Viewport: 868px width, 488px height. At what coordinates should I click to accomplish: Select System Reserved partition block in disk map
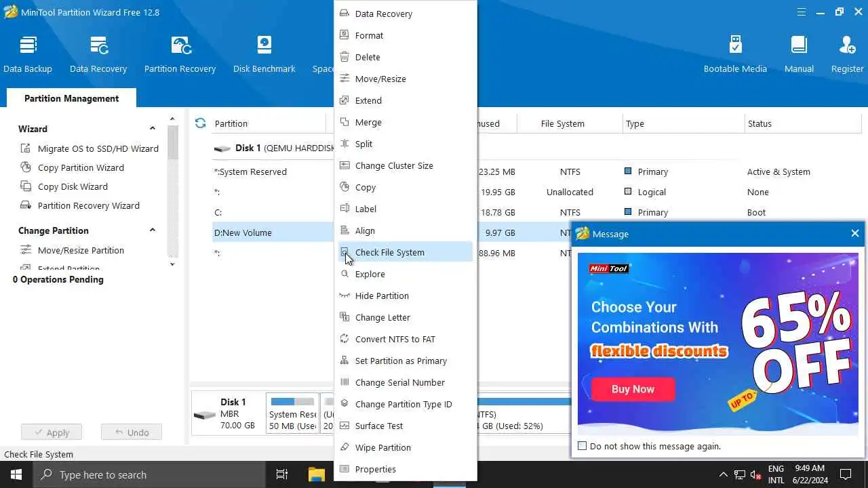click(292, 413)
